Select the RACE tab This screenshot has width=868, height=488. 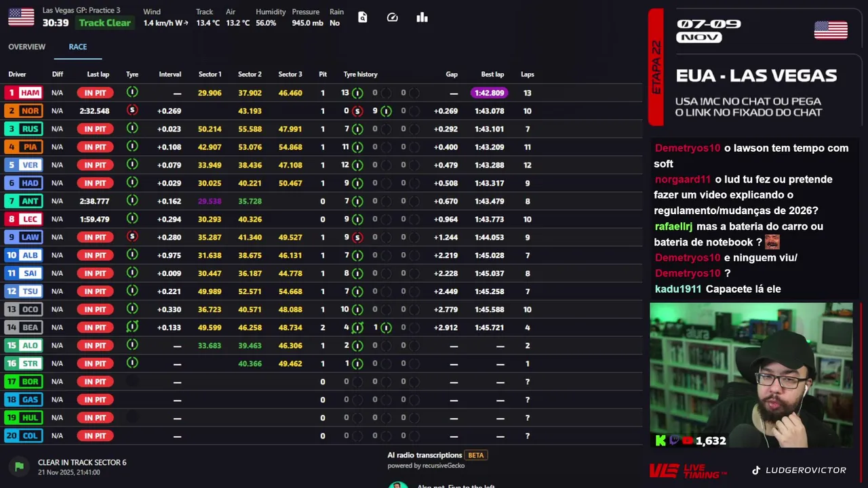click(78, 47)
